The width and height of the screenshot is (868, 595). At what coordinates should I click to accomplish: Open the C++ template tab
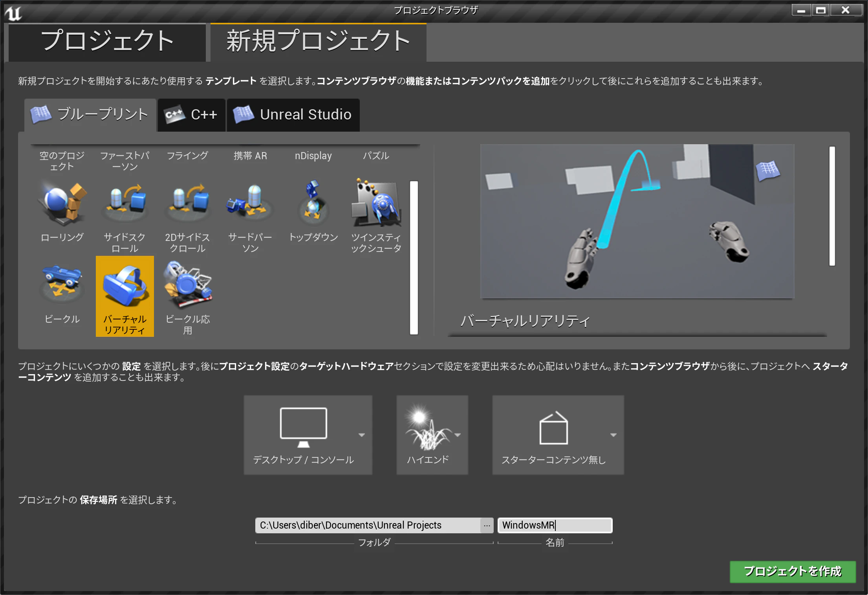(x=192, y=115)
